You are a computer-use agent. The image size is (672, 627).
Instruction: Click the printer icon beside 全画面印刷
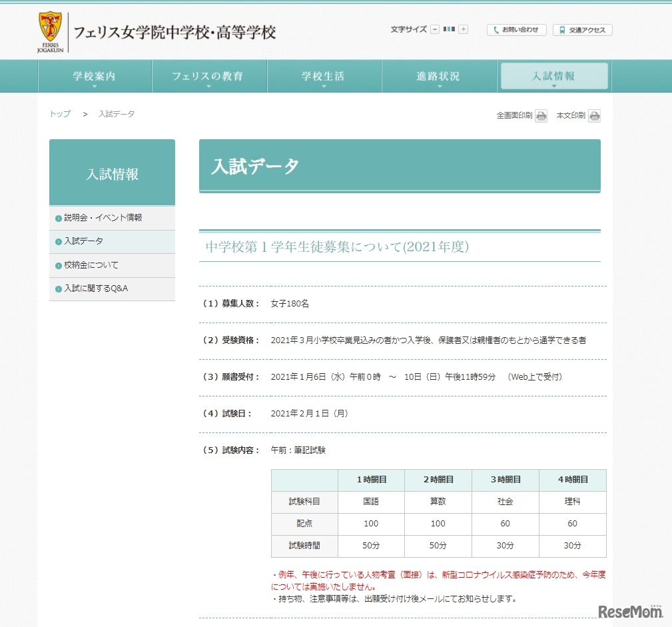coord(541,116)
